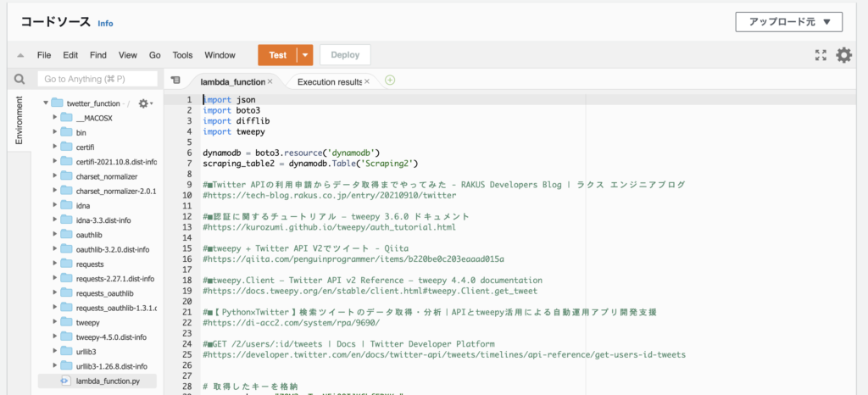
Task: Open the Find menu
Action: tap(98, 55)
